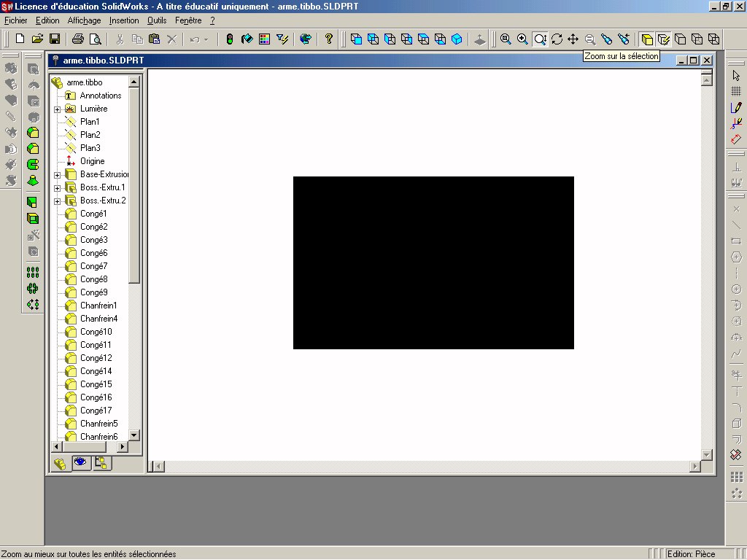Viewport: 747px width, 560px height.
Task: Expand the Base-Extrusion feature node
Action: [x=57, y=175]
